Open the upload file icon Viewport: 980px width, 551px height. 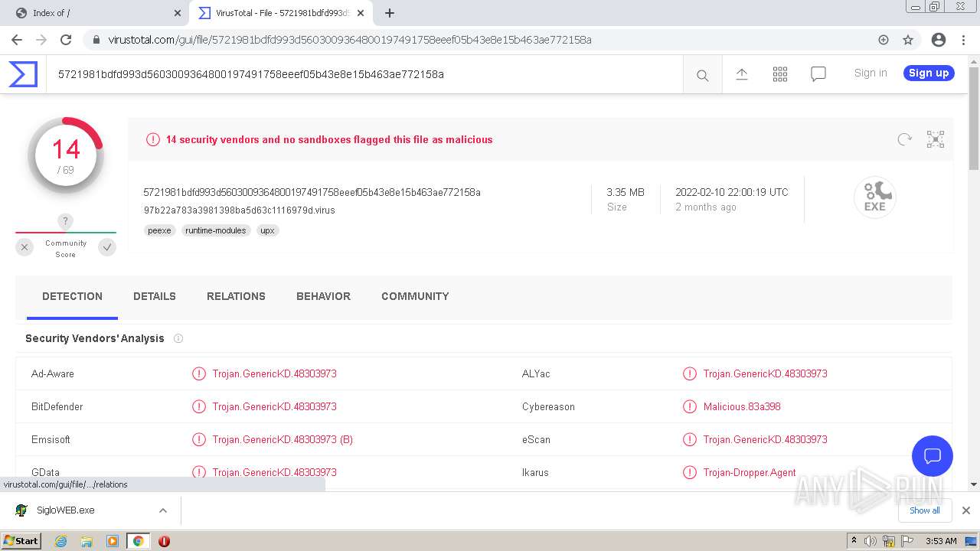[741, 74]
